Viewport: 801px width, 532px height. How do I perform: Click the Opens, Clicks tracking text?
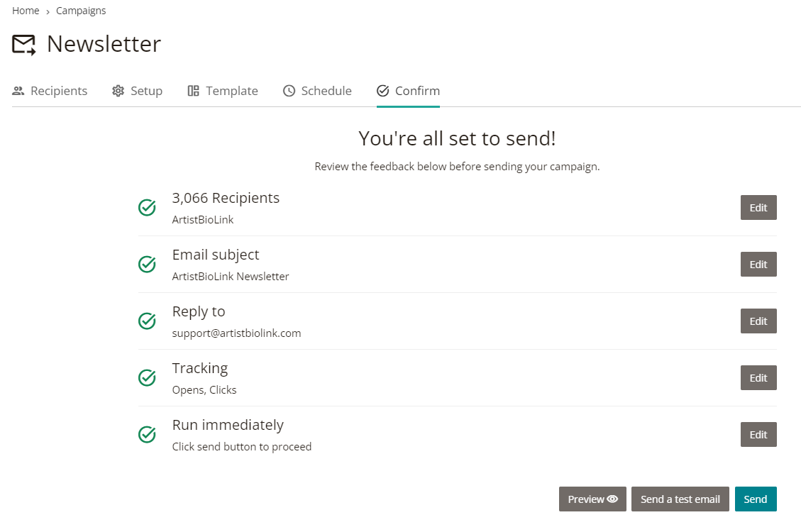[204, 389]
